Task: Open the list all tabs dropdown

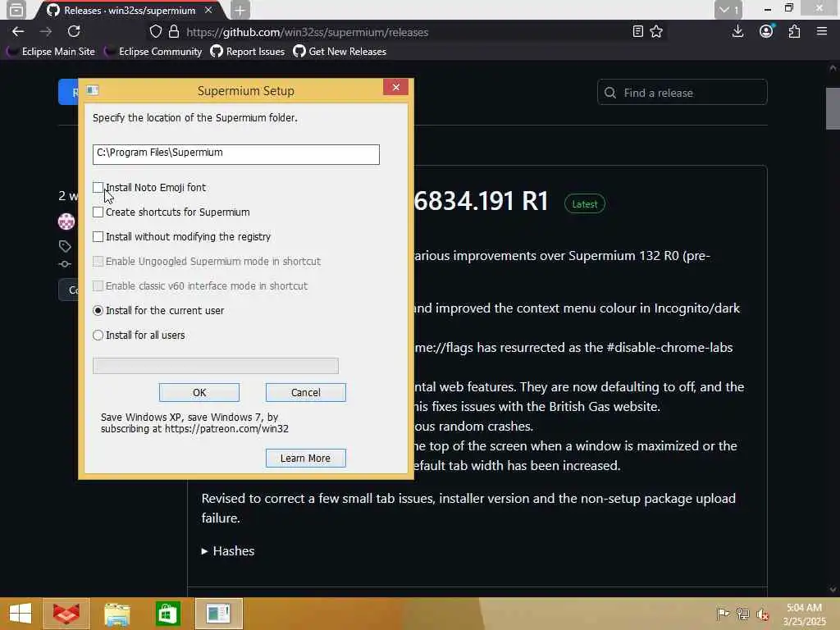Action: click(x=728, y=10)
